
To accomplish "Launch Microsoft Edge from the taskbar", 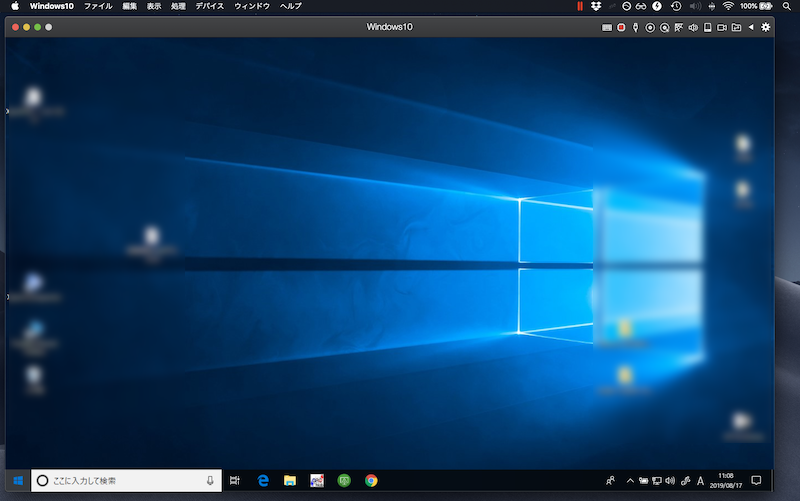I will (264, 480).
